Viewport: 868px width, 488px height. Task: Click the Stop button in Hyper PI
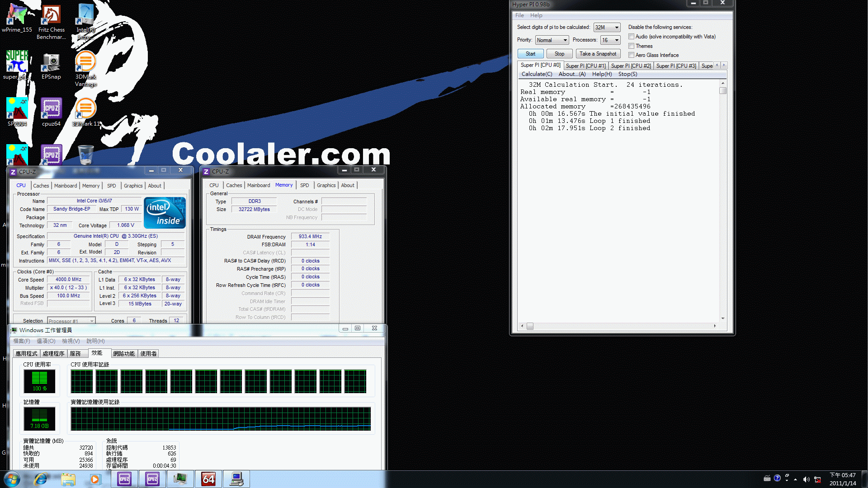(559, 54)
